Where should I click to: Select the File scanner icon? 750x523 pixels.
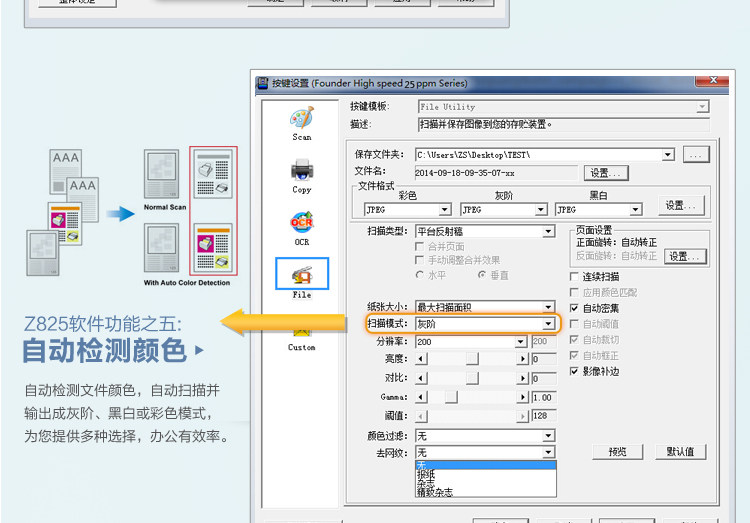(302, 274)
